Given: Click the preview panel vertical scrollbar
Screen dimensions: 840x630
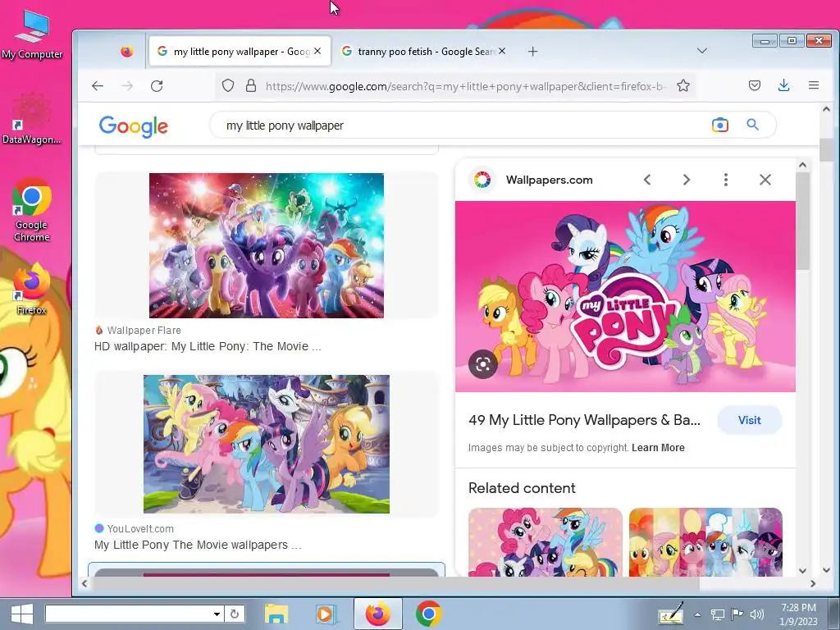Looking at the screenshot, I should [802, 221].
